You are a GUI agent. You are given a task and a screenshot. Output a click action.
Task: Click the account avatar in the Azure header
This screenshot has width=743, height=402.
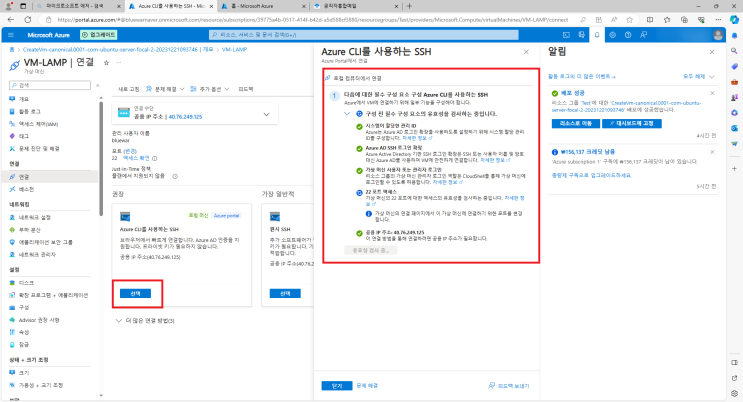click(x=718, y=35)
